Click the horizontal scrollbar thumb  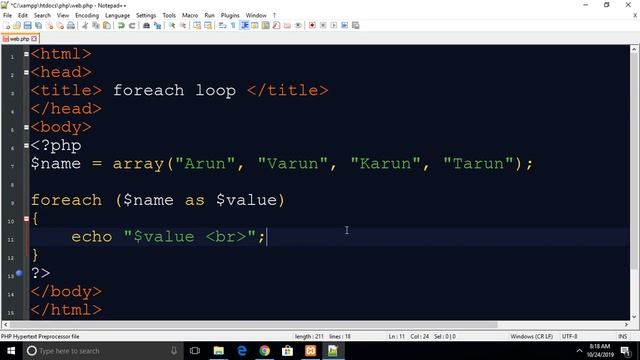(253, 324)
